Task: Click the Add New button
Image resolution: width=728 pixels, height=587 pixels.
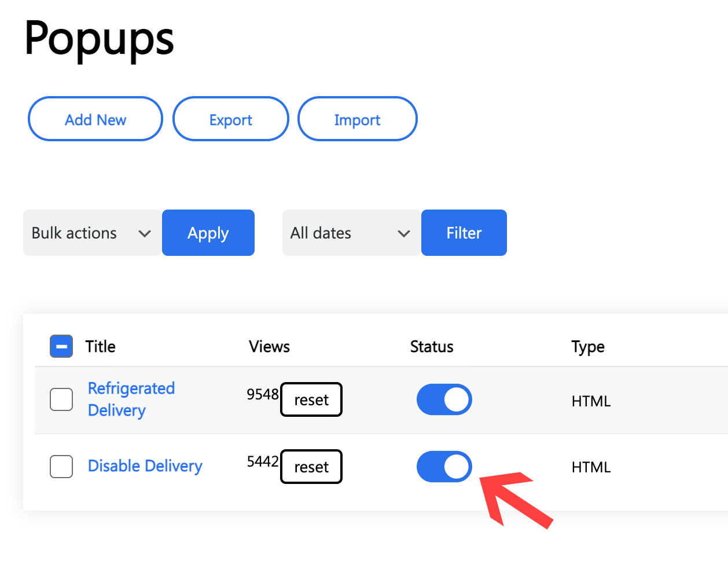Action: pyautogui.click(x=95, y=119)
